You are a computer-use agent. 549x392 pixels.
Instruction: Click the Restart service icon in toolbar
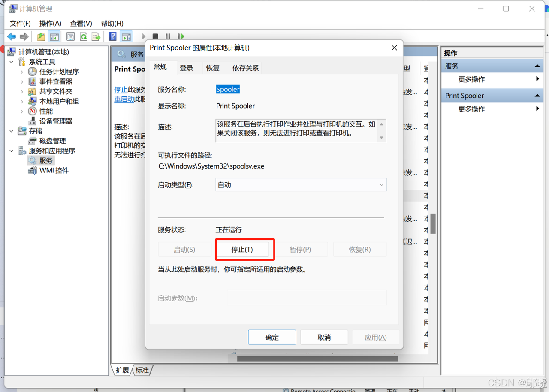(x=181, y=37)
